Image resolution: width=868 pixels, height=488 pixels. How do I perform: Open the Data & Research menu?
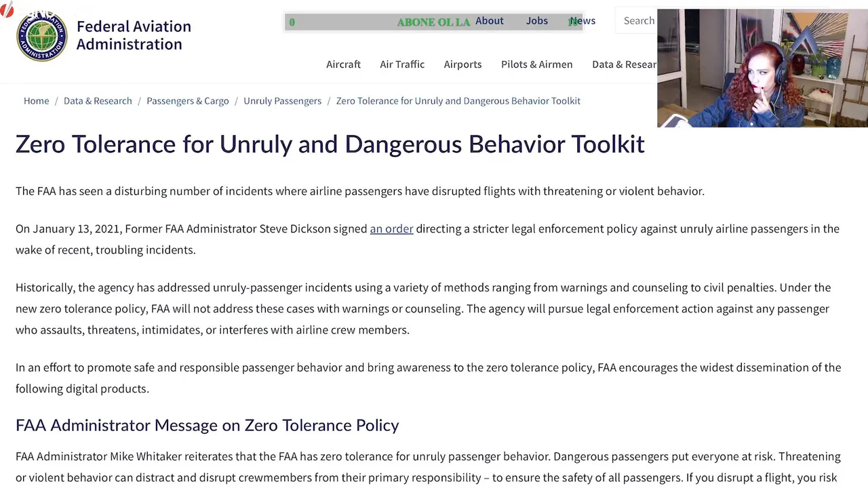[625, 64]
